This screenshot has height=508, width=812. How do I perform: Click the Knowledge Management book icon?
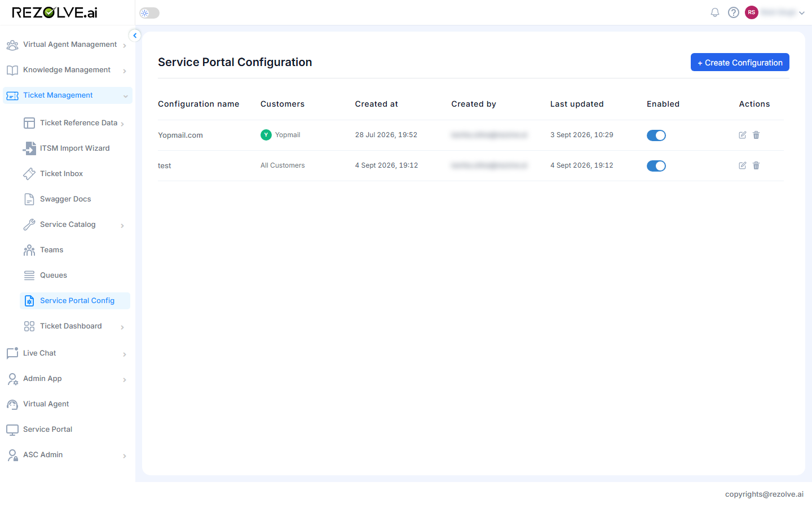[12, 71]
